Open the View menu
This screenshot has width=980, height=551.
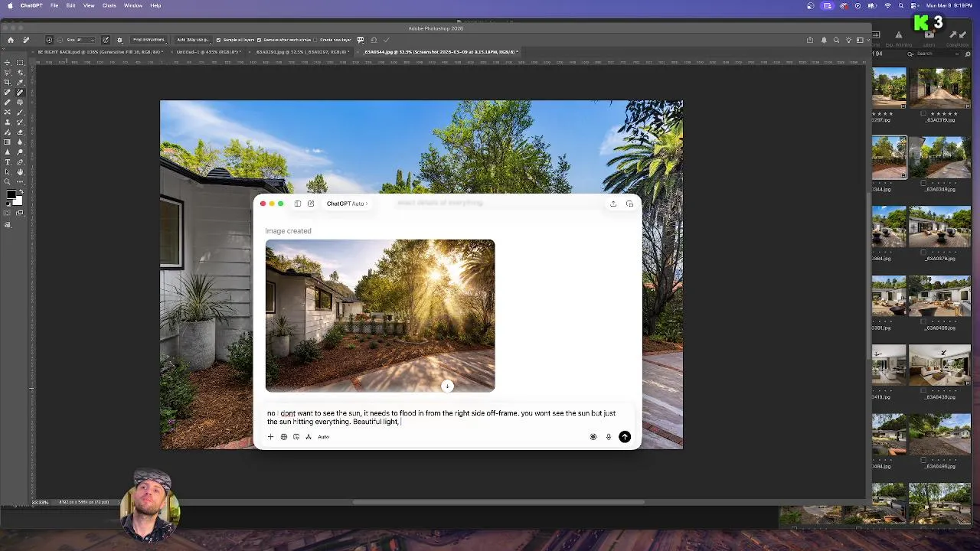point(89,5)
